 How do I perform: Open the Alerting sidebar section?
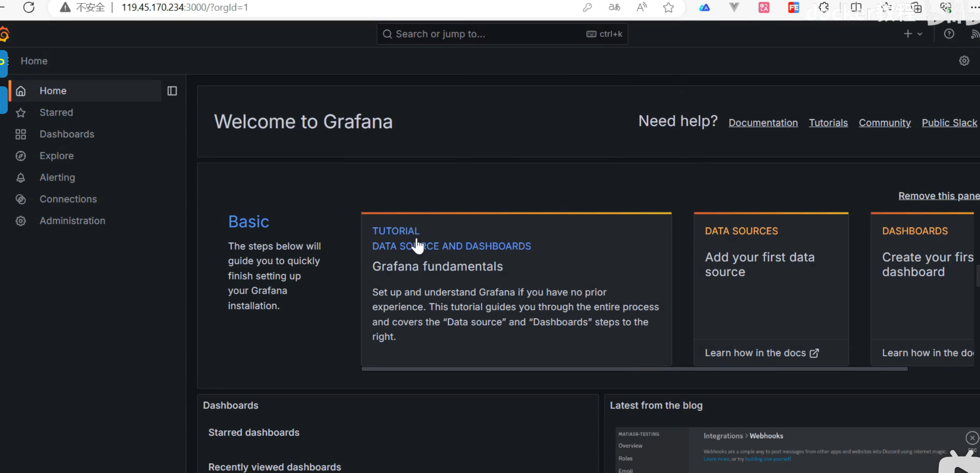click(57, 177)
